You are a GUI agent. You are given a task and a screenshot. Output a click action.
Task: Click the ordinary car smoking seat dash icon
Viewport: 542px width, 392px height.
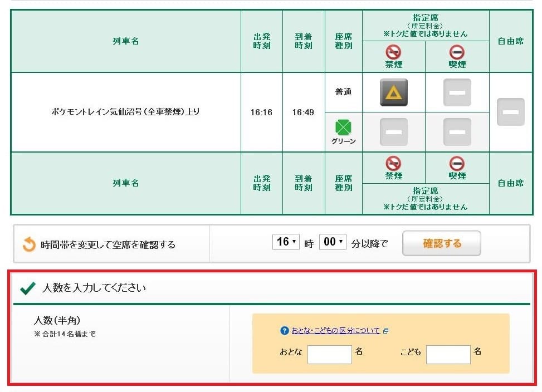pos(457,92)
